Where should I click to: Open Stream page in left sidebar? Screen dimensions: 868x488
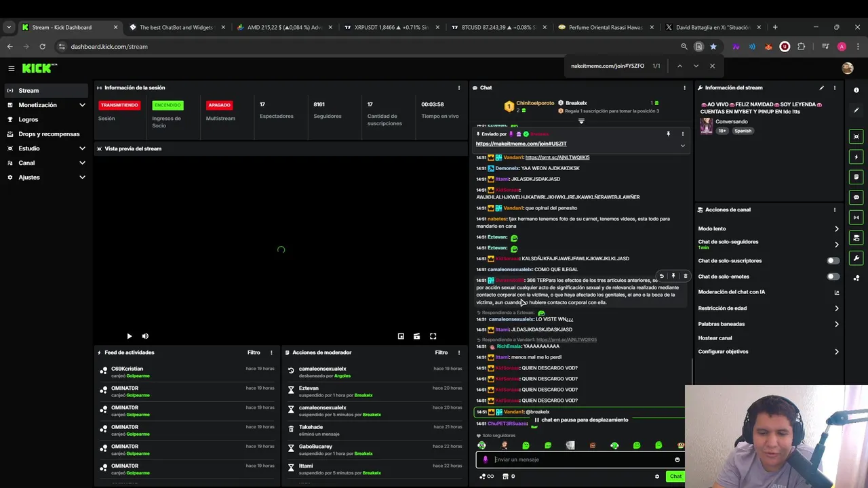pos(45,91)
